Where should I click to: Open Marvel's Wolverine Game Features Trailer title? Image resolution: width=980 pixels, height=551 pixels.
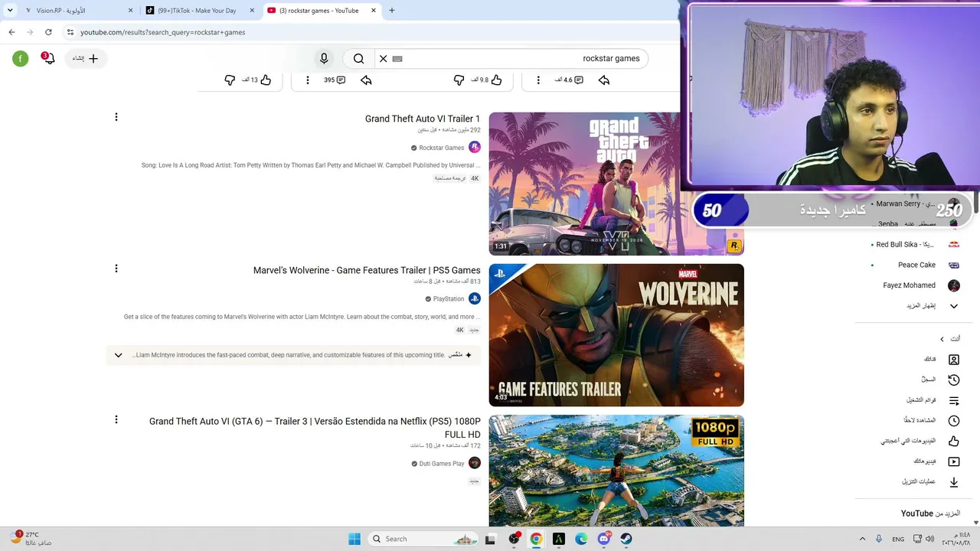click(x=367, y=270)
